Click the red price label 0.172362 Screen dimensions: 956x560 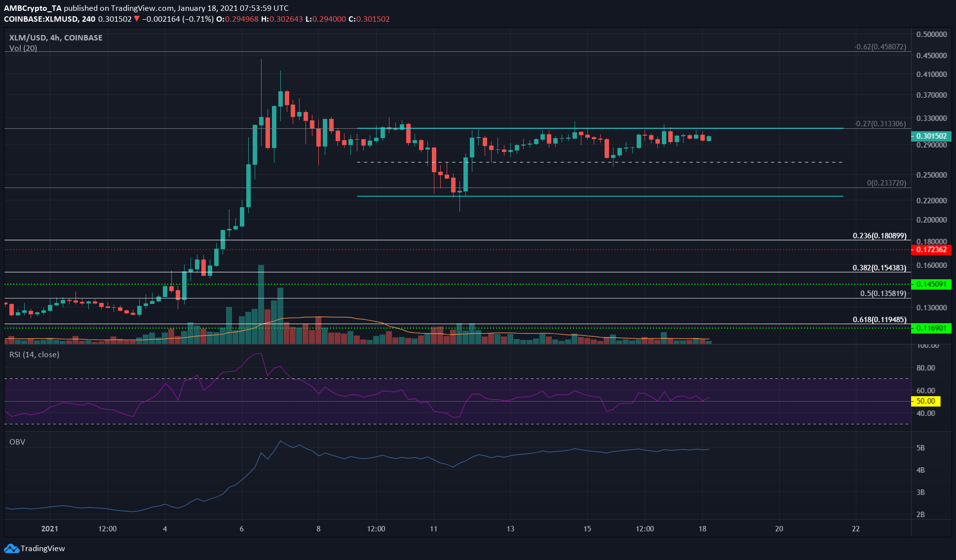(x=931, y=250)
